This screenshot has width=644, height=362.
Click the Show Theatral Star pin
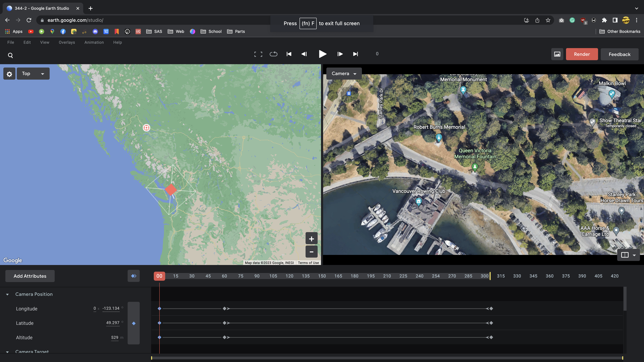click(x=592, y=122)
